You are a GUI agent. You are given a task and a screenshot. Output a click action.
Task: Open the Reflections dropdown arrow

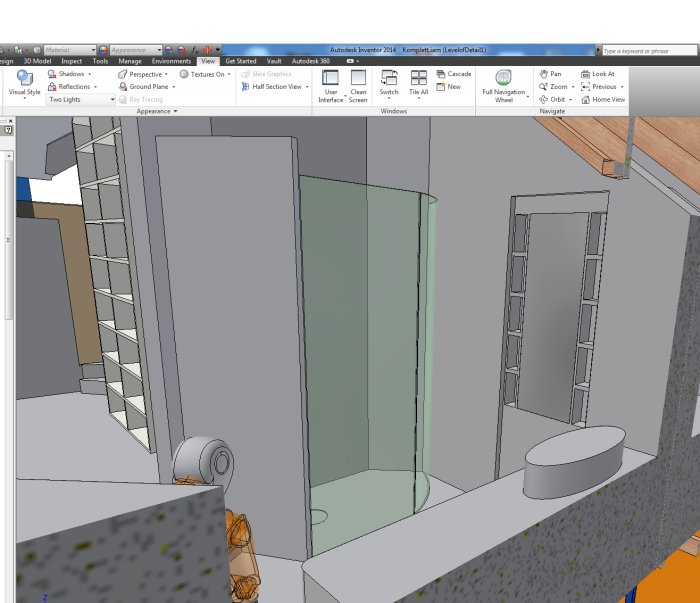point(96,87)
